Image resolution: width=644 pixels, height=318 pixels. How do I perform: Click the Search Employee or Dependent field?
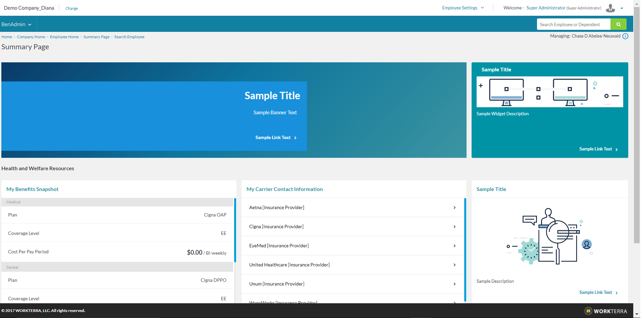(573, 24)
